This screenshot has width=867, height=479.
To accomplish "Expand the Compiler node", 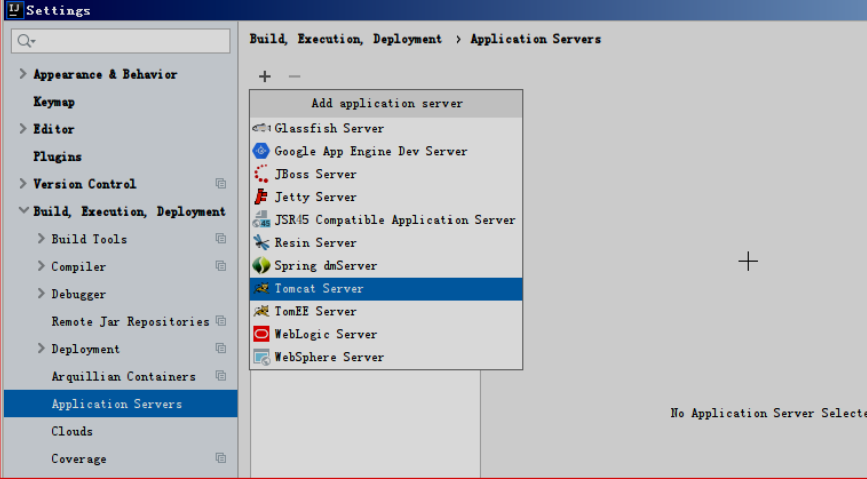I will pos(41,265).
